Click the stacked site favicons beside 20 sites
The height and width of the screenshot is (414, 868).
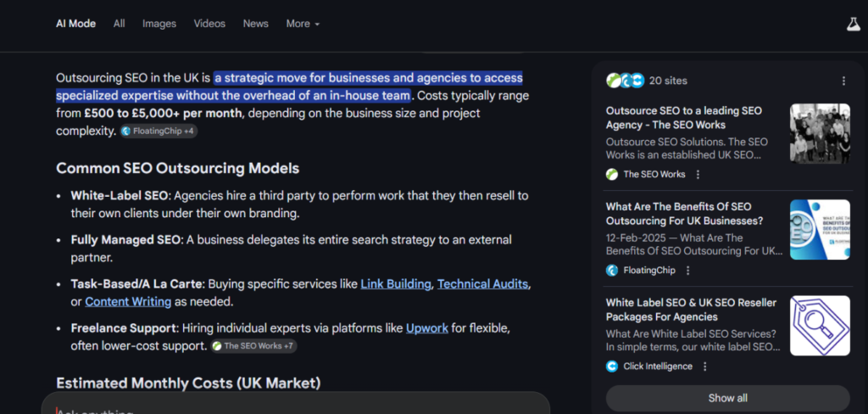[x=626, y=81]
